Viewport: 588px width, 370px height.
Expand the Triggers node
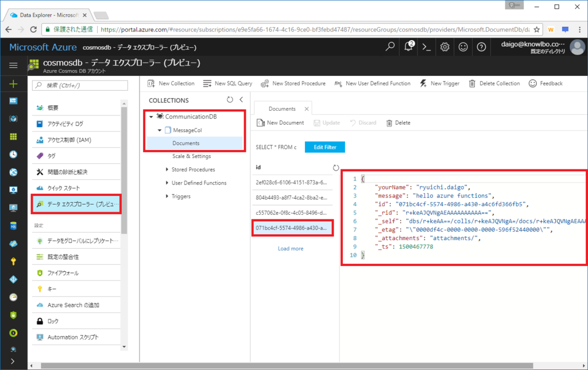[167, 196]
